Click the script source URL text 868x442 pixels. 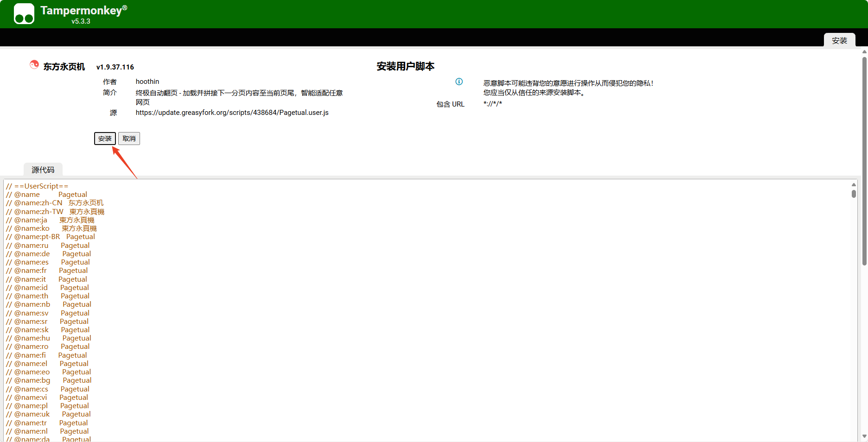pos(232,113)
